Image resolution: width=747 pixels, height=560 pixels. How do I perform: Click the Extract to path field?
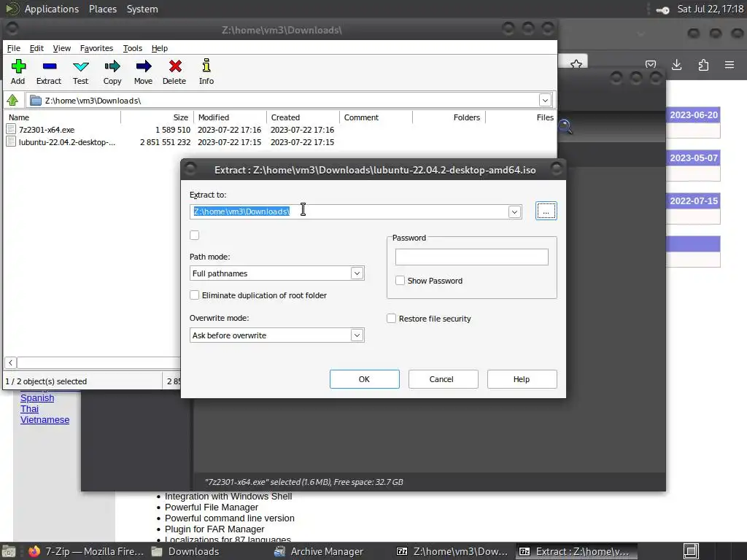point(349,212)
